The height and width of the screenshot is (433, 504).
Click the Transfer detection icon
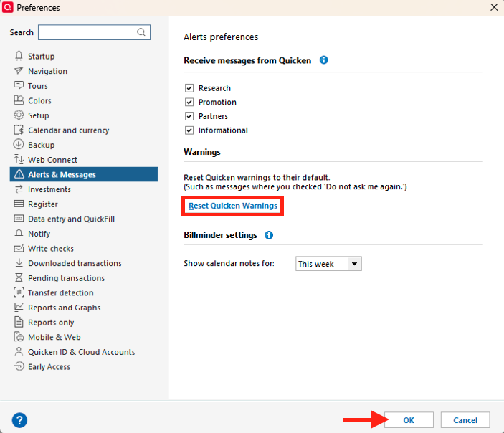19,292
